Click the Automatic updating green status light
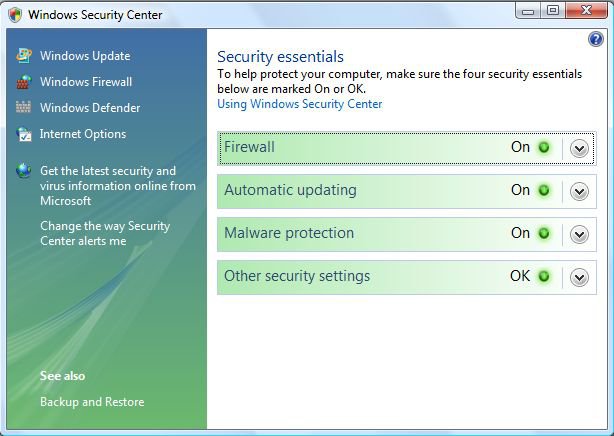The image size is (614, 436). pos(544,190)
